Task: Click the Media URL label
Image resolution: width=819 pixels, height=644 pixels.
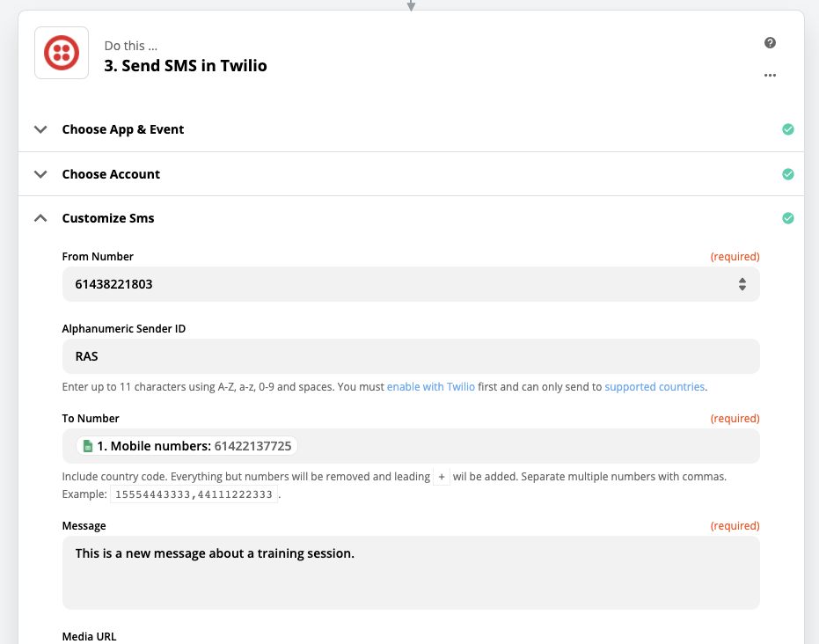Action: click(x=90, y=637)
